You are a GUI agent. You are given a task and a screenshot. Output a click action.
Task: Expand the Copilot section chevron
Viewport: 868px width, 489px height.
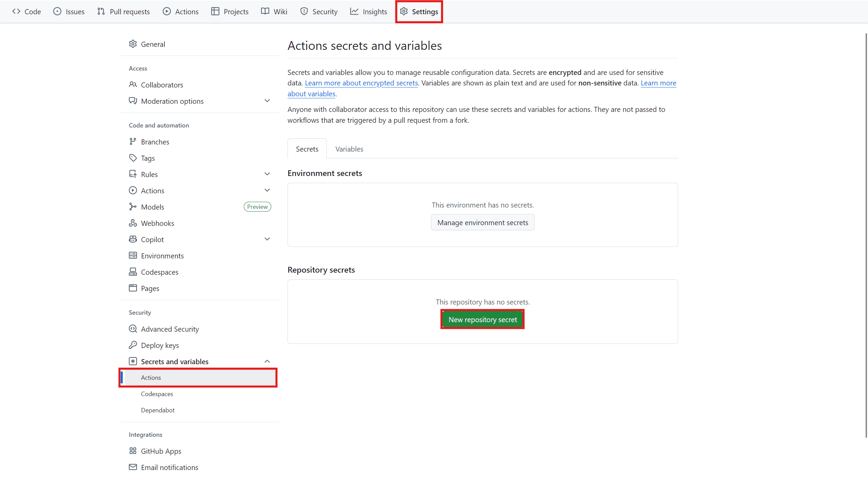click(x=267, y=239)
